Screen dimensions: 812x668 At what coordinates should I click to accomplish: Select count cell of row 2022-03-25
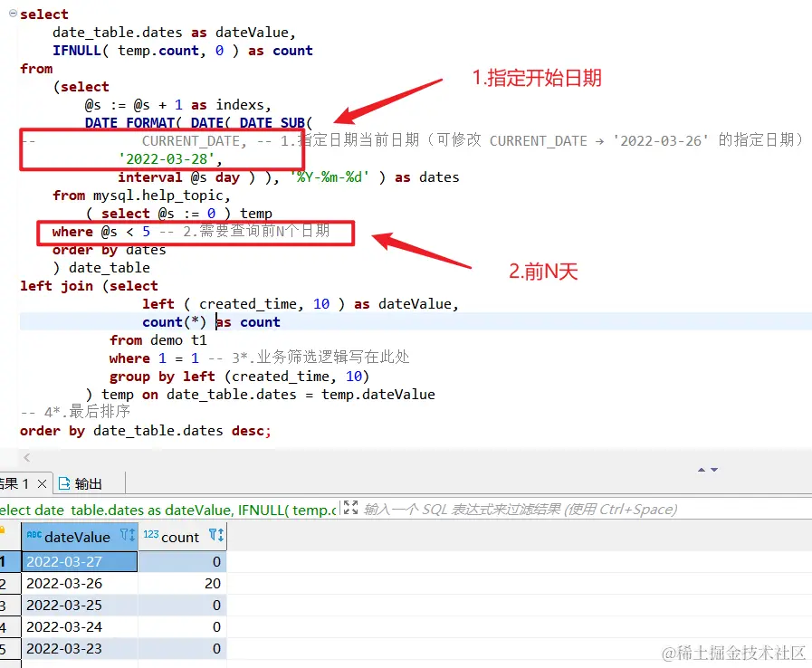[182, 606]
